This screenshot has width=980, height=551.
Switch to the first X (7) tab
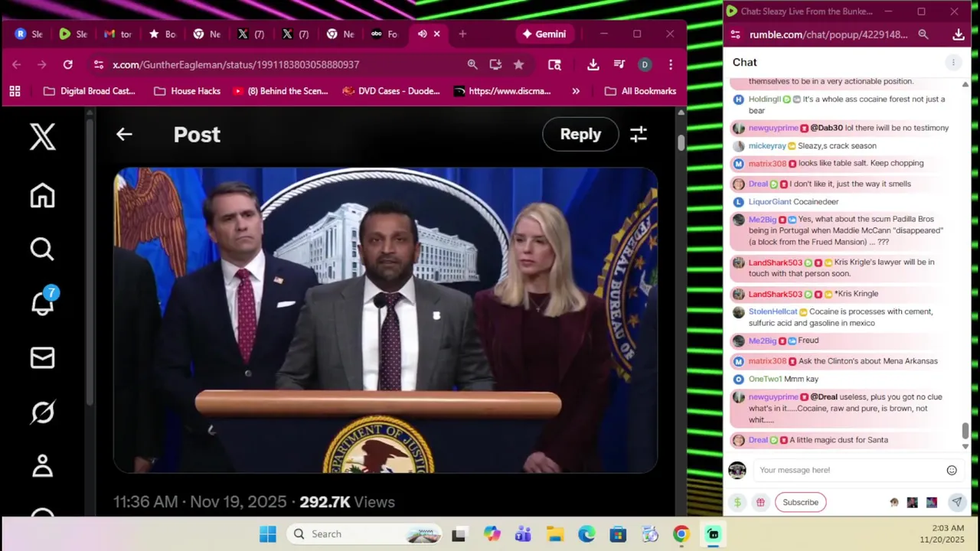(250, 34)
